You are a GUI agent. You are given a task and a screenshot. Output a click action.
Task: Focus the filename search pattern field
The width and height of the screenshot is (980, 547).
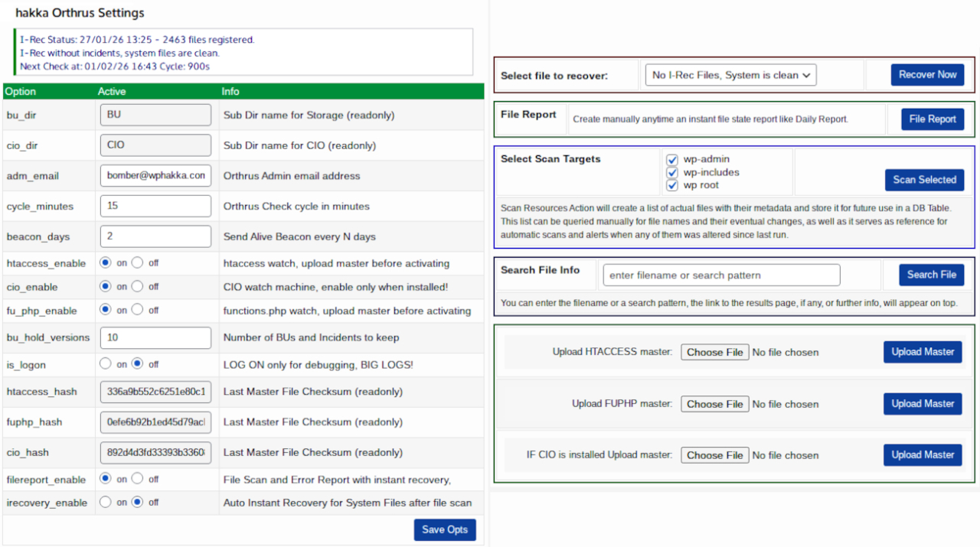click(x=721, y=275)
